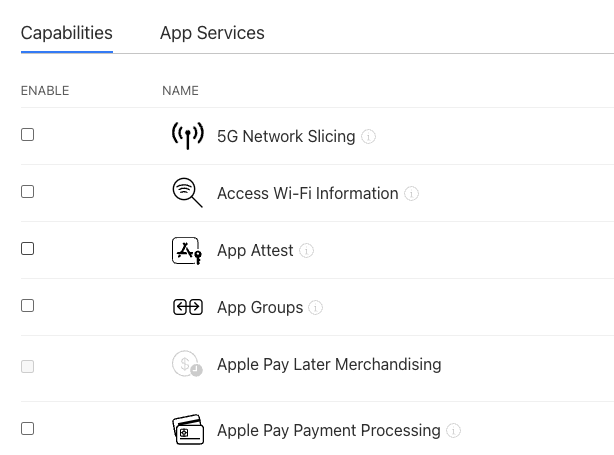This screenshot has width=614, height=455.
Task: Enable the Access Wi-Fi Information checkbox
Action: pos(27,192)
